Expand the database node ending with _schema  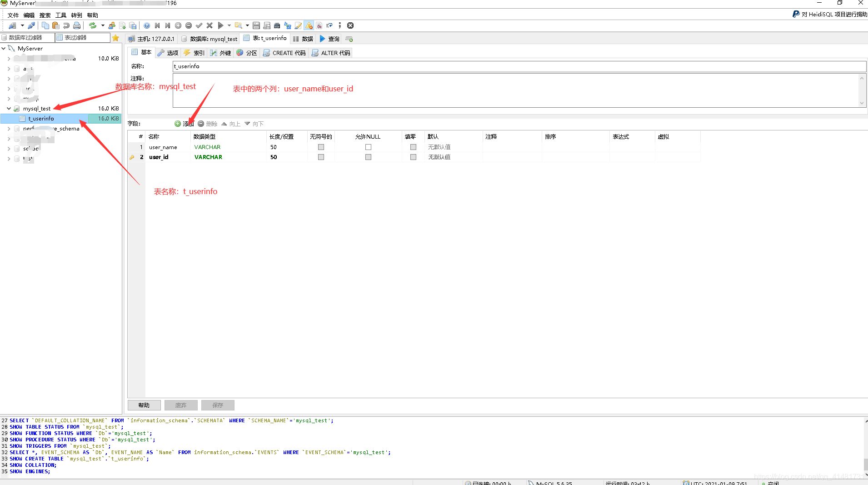coord(9,129)
